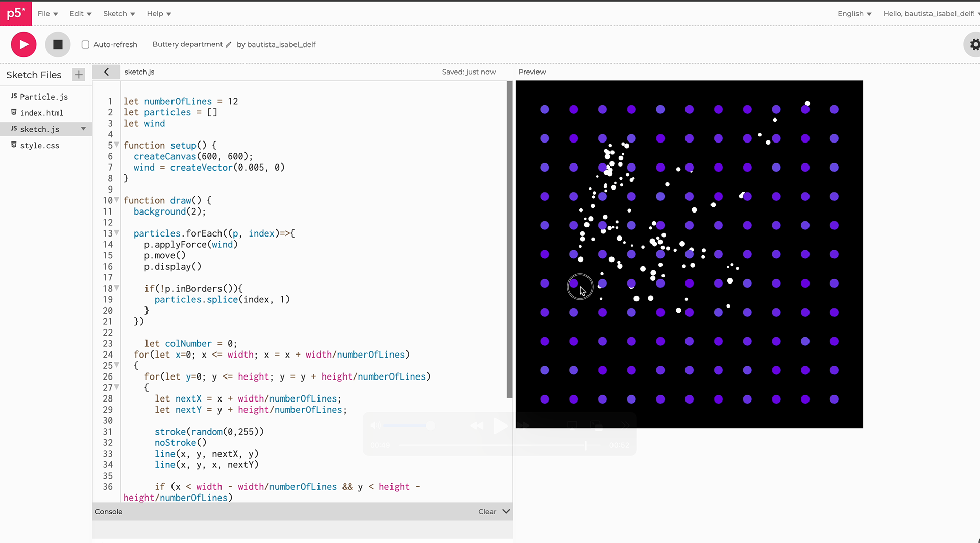Click the background(2) code line

pos(169,211)
